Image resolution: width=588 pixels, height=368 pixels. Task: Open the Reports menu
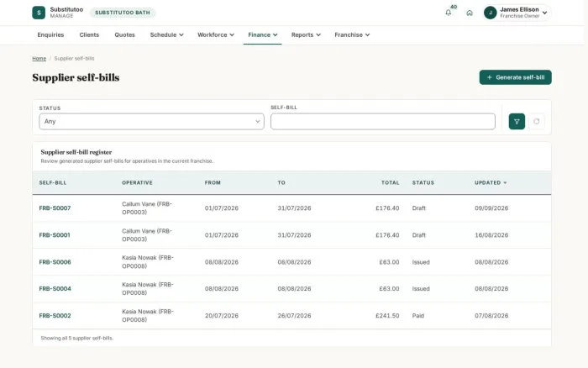point(306,35)
